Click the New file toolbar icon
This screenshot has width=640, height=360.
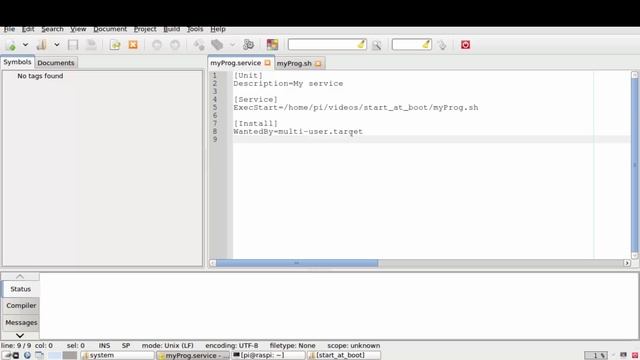[x=10, y=45]
